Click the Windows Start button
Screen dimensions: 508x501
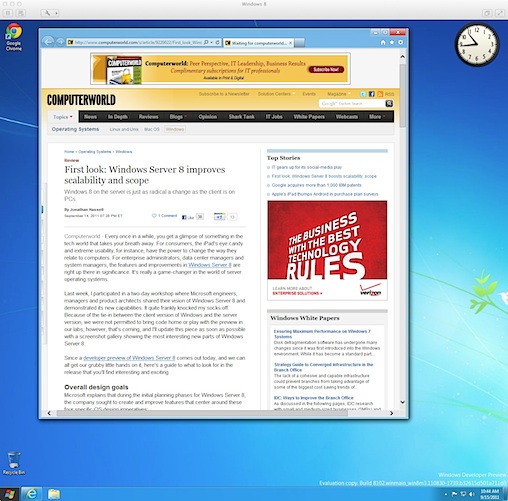click(x=9, y=494)
